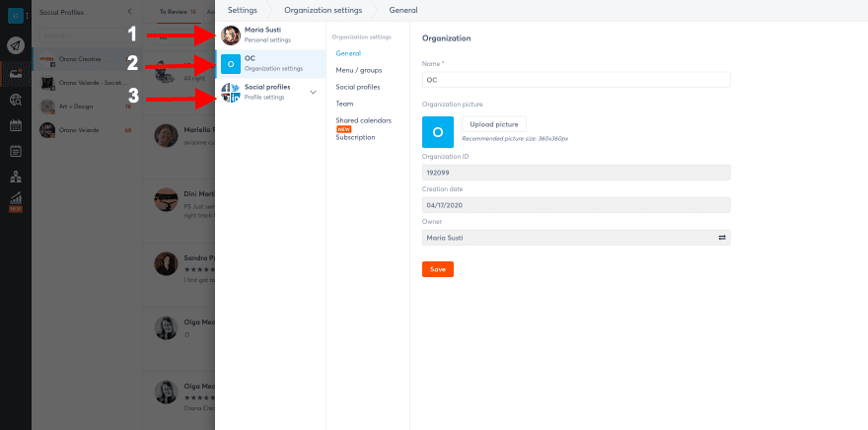Screen dimensions: 868x430
Task: Click the blue organization picture thumbnail
Action: [x=437, y=131]
